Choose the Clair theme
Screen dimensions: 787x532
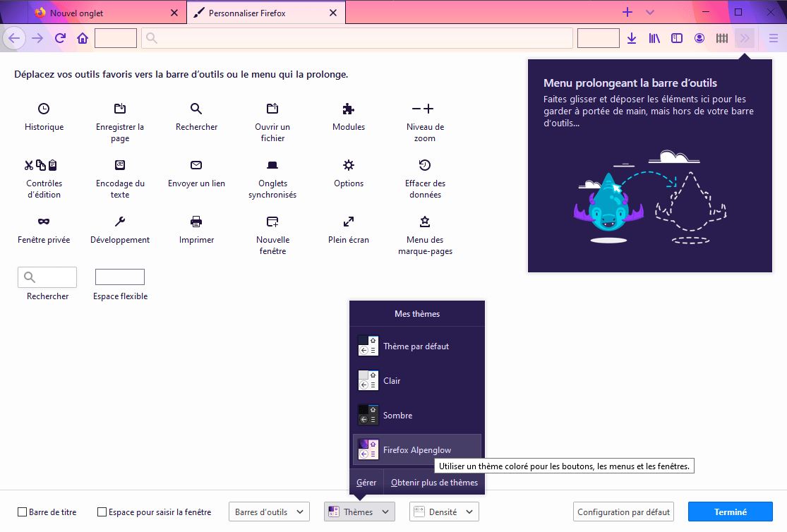pyautogui.click(x=417, y=381)
